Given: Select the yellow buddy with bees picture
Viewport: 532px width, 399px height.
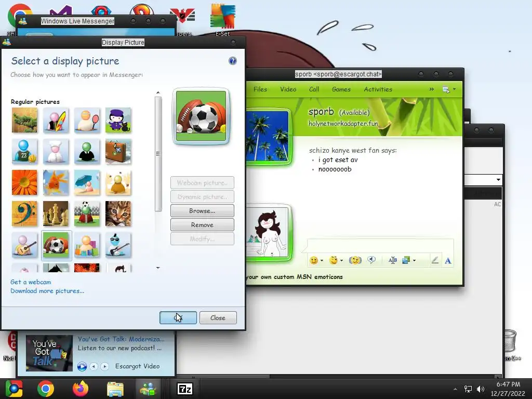Looking at the screenshot, I should 118,182.
